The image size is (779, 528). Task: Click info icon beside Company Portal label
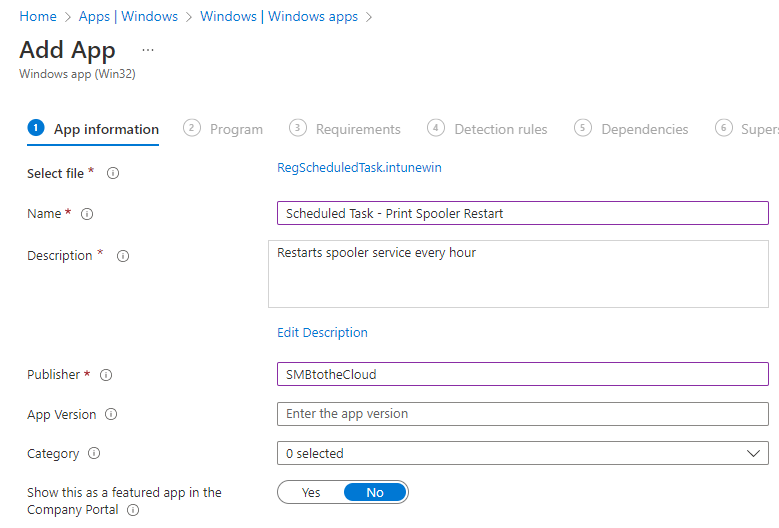tap(133, 510)
